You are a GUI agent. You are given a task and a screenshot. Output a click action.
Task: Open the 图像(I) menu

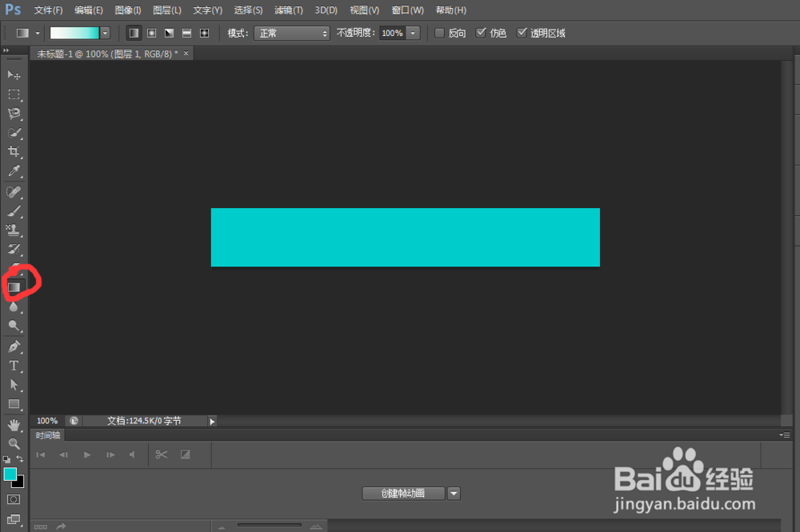[x=127, y=10]
